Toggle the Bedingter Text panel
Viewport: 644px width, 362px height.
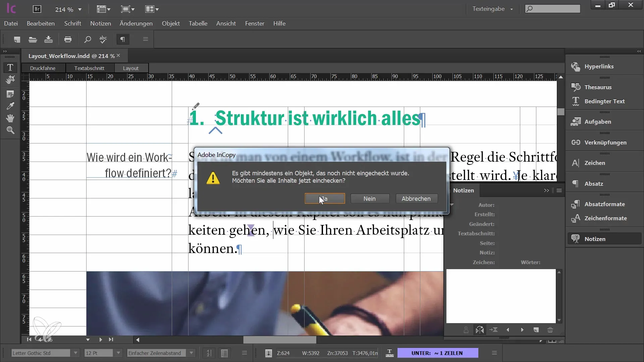(605, 101)
